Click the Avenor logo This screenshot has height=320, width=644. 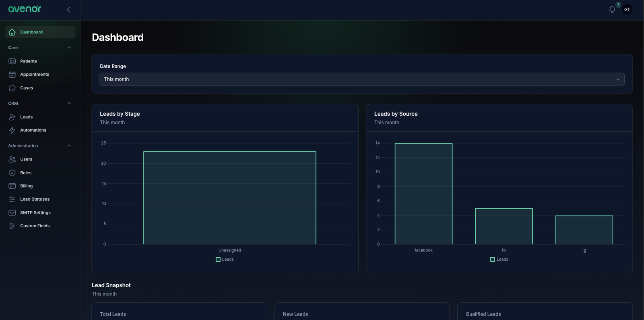pyautogui.click(x=25, y=9)
